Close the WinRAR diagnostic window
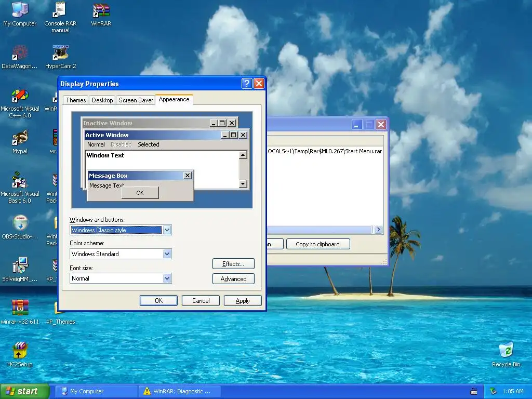This screenshot has height=399, width=532. click(381, 125)
